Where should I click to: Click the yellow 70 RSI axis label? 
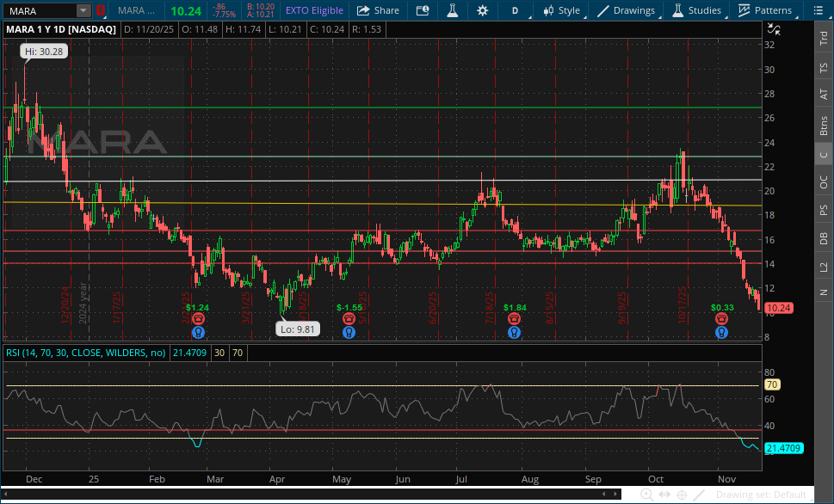(x=772, y=384)
